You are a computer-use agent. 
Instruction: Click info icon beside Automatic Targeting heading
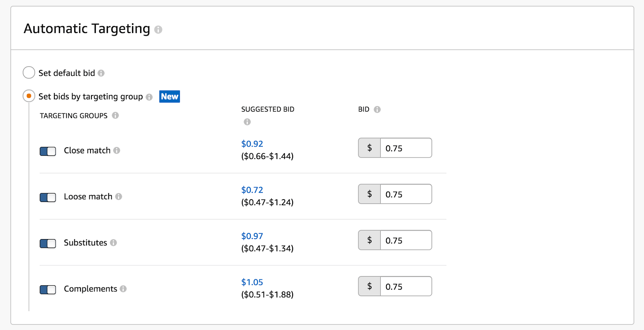(158, 30)
